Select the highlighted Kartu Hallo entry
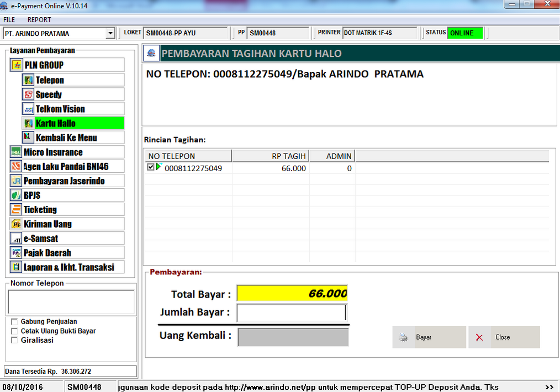 73,123
